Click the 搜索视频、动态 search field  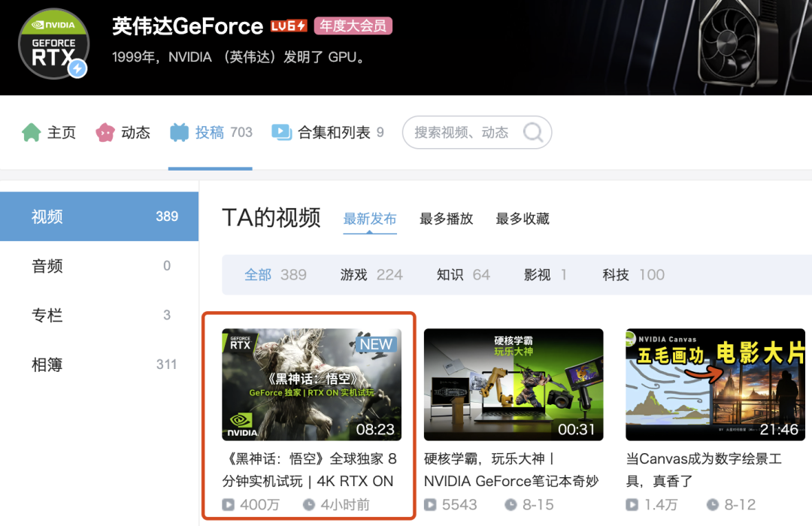click(462, 133)
